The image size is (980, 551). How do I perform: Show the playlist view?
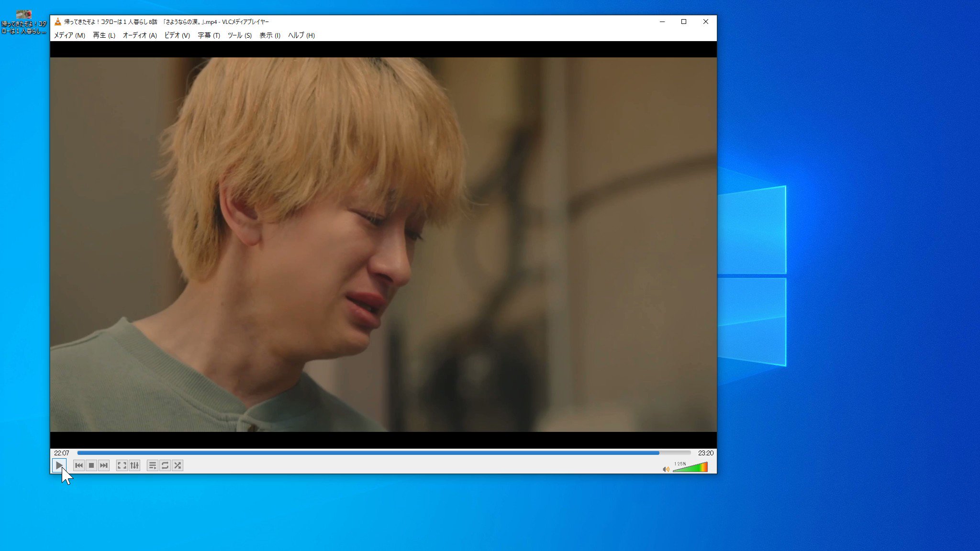pyautogui.click(x=153, y=465)
